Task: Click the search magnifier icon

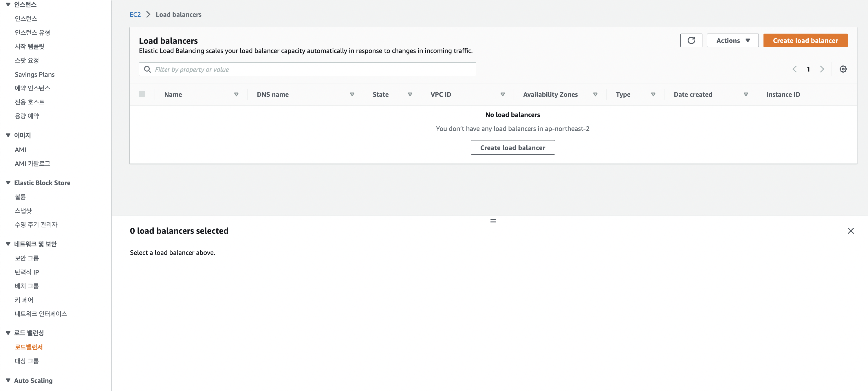Action: [147, 70]
